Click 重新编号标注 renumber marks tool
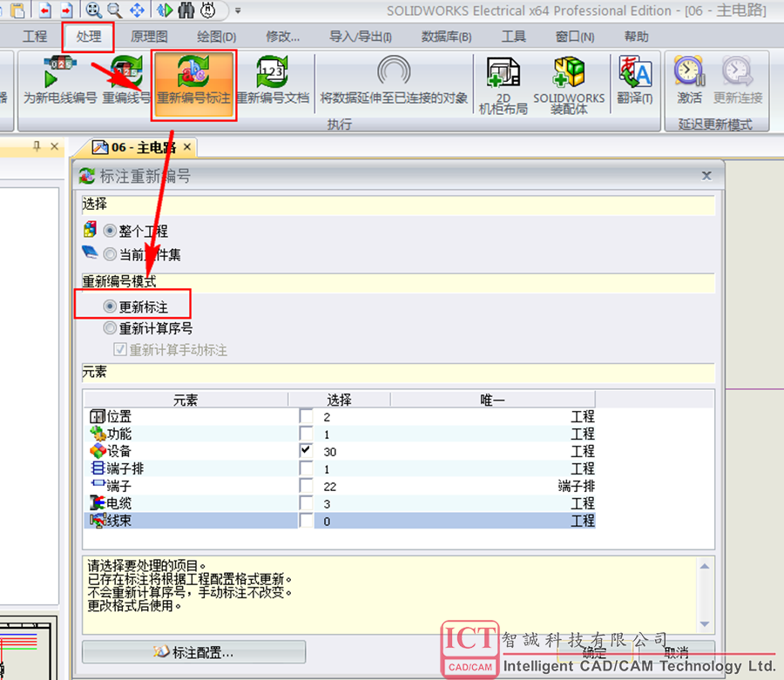 193,84
